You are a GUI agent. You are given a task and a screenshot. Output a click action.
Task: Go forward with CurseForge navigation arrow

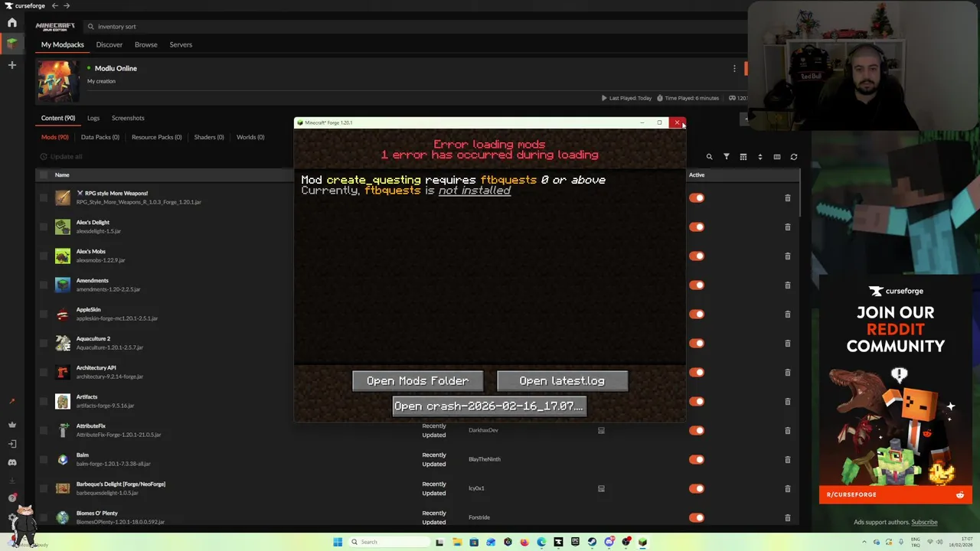pos(67,6)
